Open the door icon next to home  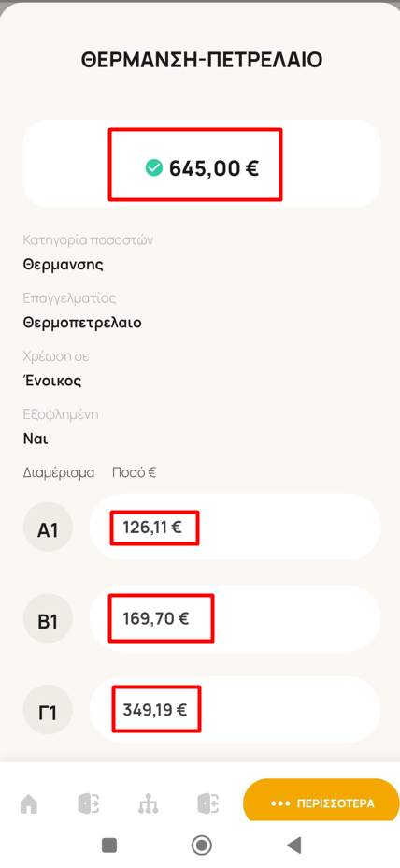[x=89, y=803]
